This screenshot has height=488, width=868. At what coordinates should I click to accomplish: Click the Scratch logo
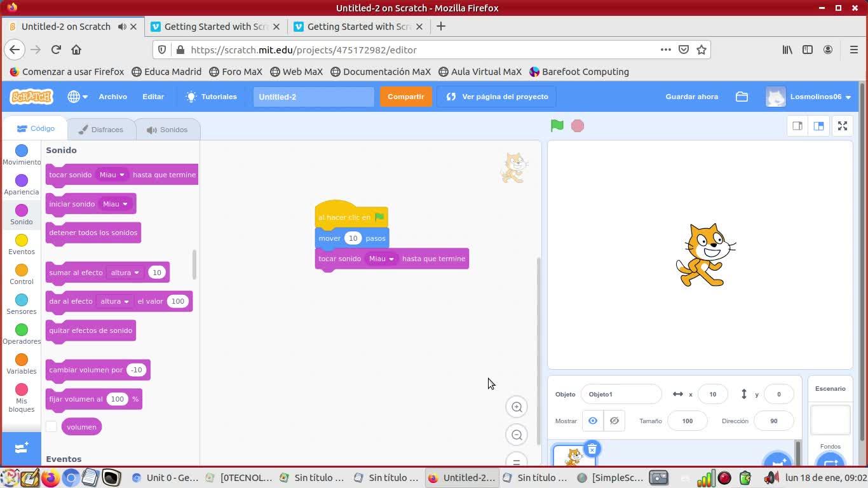coord(31,97)
